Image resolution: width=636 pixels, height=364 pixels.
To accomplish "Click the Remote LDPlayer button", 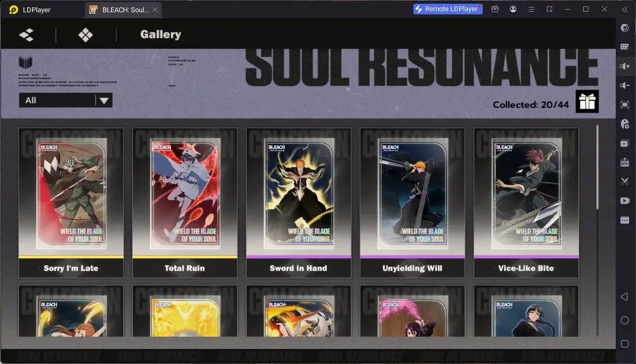I will 448,9.
